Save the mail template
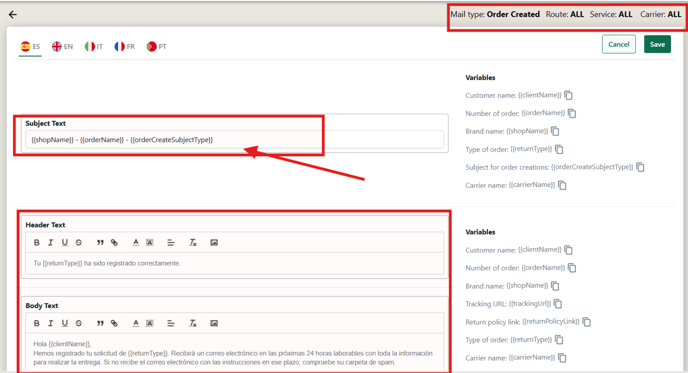 coord(657,44)
